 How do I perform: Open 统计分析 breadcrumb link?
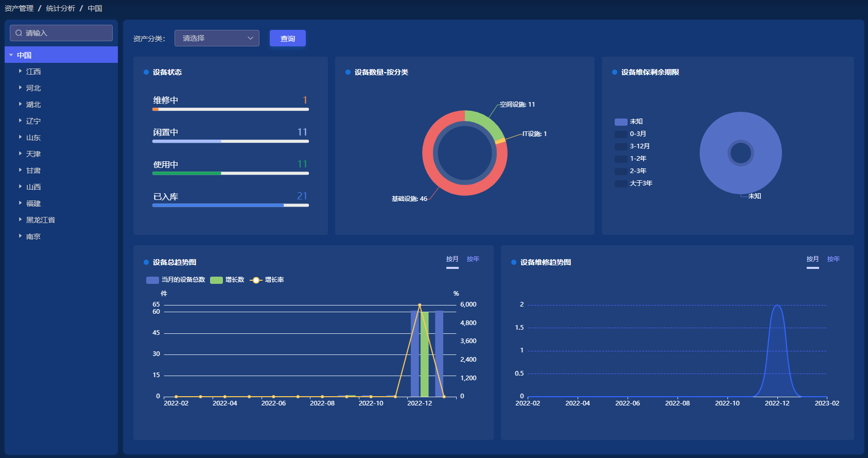coord(60,8)
